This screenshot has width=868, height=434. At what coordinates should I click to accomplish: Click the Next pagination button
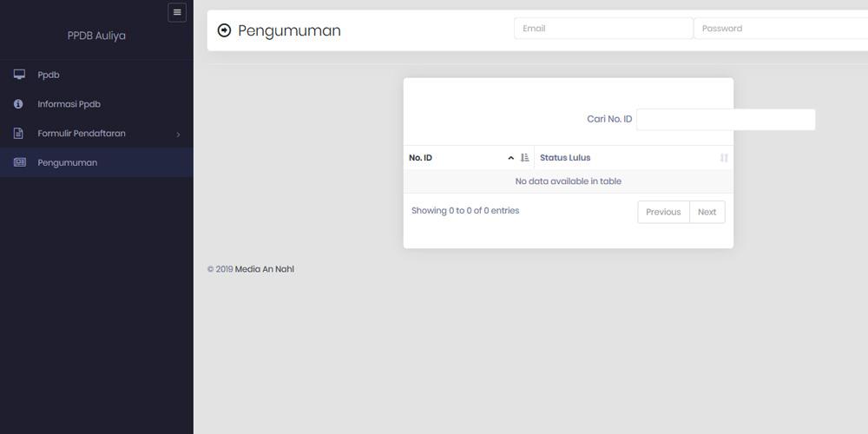707,212
